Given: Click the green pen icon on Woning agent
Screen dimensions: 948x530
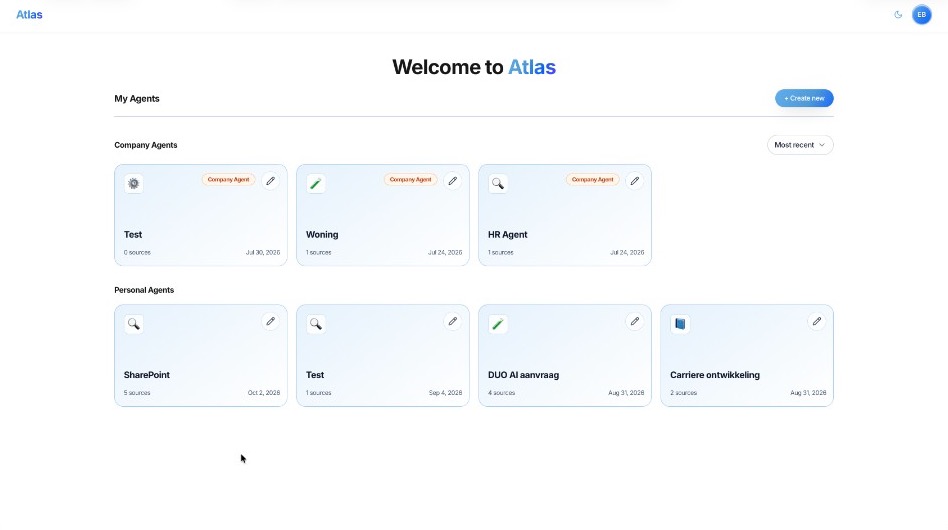Looking at the screenshot, I should [316, 183].
